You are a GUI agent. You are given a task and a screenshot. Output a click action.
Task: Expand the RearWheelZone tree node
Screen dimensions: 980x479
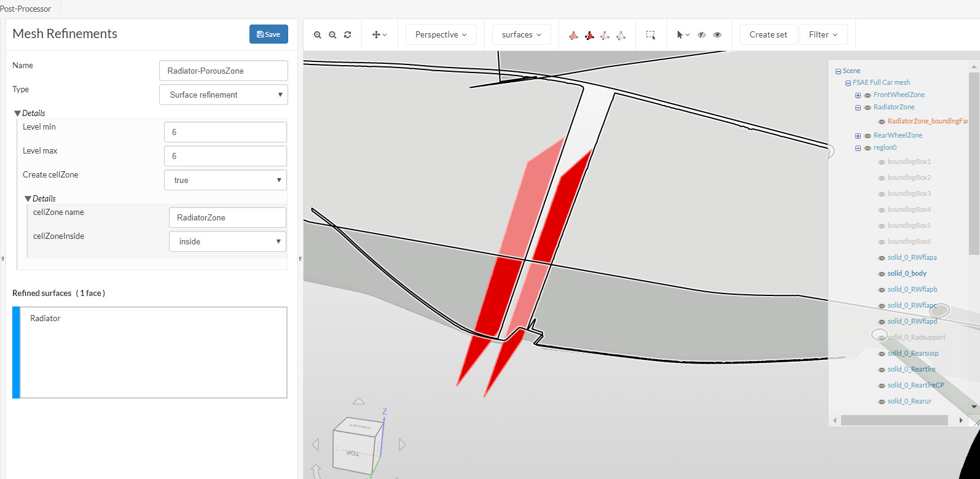858,136
